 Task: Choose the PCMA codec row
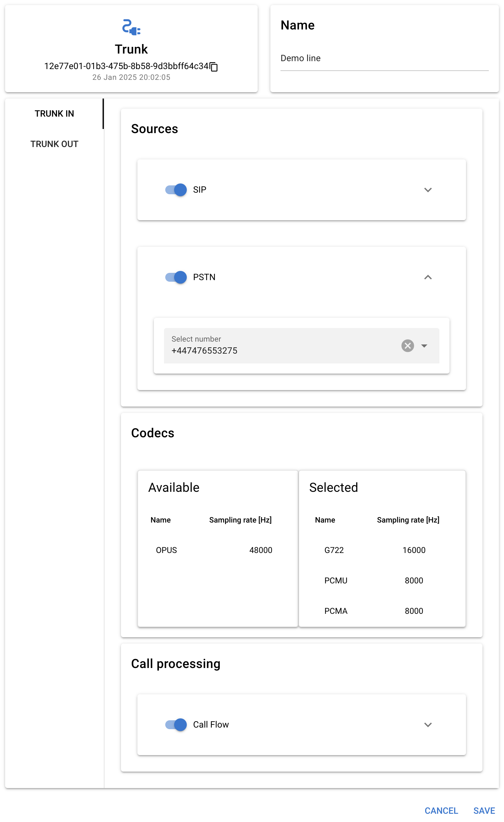tap(375, 611)
